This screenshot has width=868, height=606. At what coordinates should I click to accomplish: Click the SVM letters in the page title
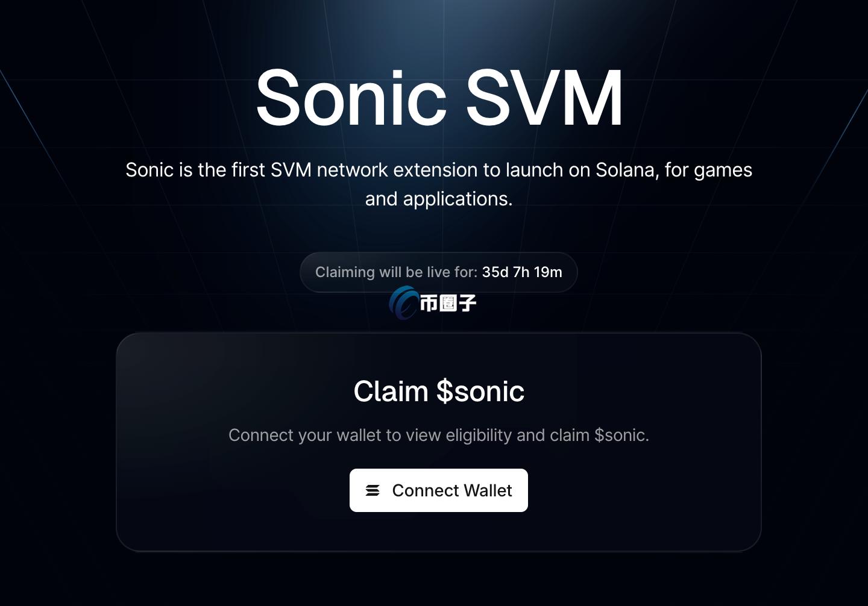click(544, 97)
